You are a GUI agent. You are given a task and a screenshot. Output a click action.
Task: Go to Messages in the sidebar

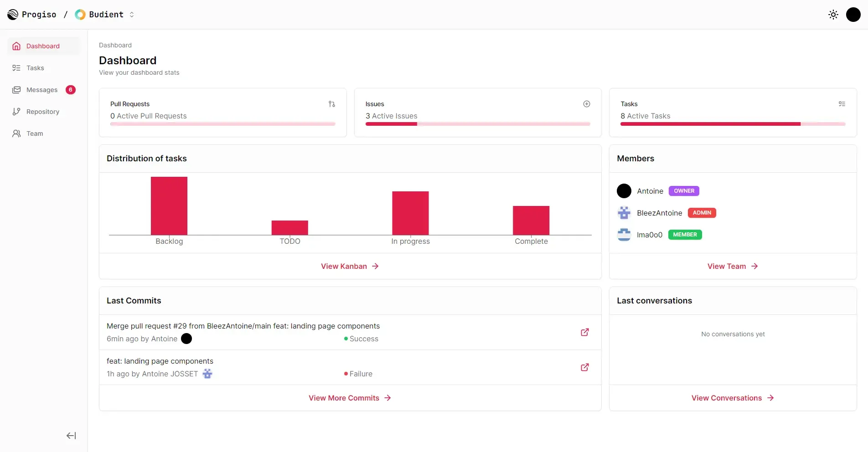(x=42, y=90)
